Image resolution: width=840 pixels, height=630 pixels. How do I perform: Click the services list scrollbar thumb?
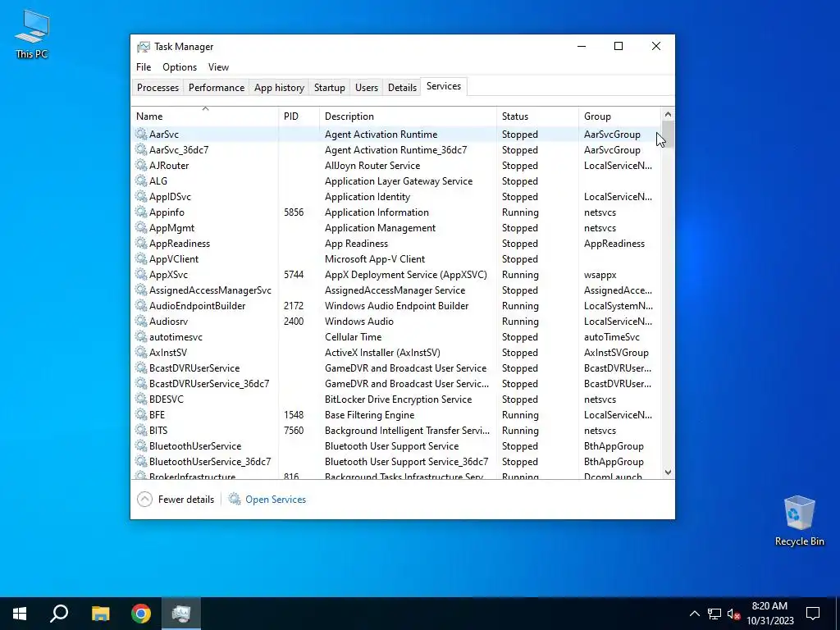[x=668, y=134]
